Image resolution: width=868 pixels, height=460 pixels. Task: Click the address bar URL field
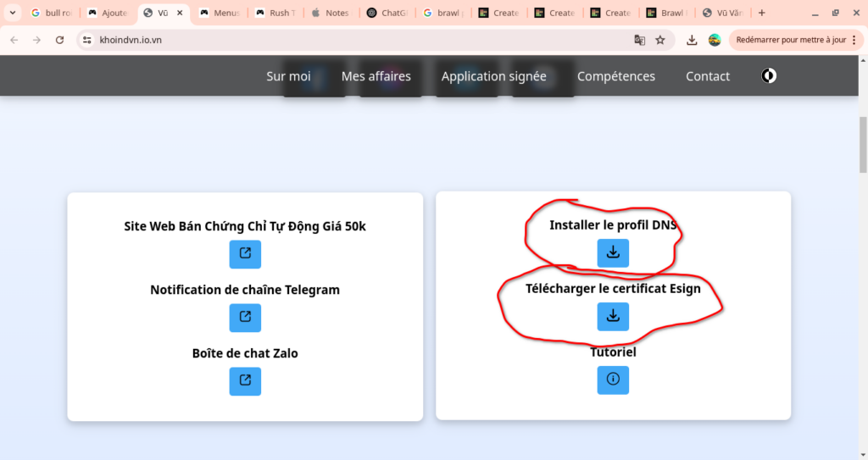339,40
